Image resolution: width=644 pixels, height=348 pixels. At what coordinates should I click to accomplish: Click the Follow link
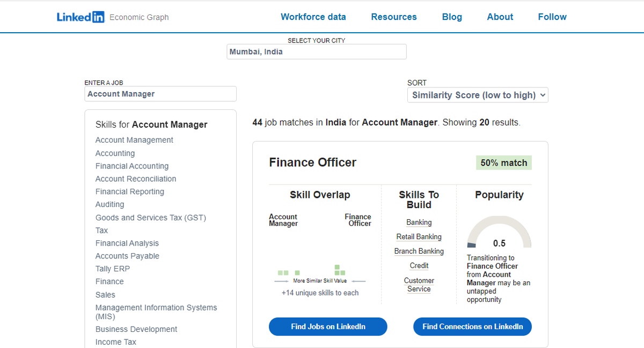click(x=552, y=17)
